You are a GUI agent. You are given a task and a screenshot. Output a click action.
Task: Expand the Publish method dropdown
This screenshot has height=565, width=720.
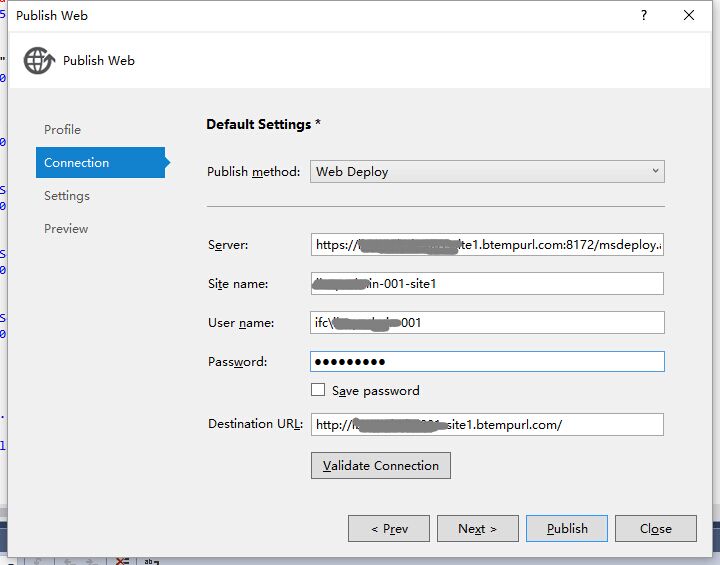pos(487,171)
